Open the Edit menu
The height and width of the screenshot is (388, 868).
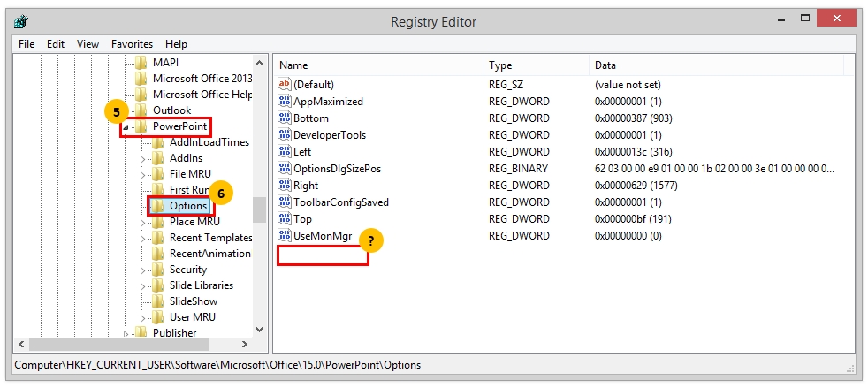click(56, 43)
